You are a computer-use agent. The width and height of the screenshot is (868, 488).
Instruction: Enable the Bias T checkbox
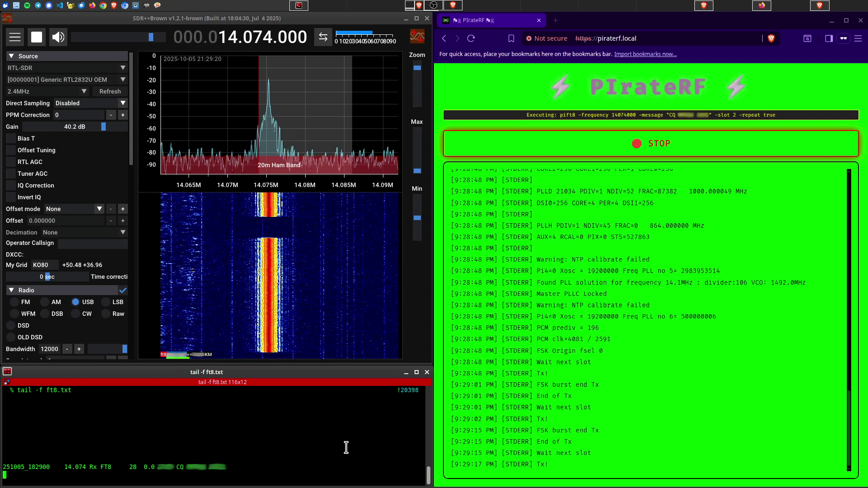(x=11, y=138)
